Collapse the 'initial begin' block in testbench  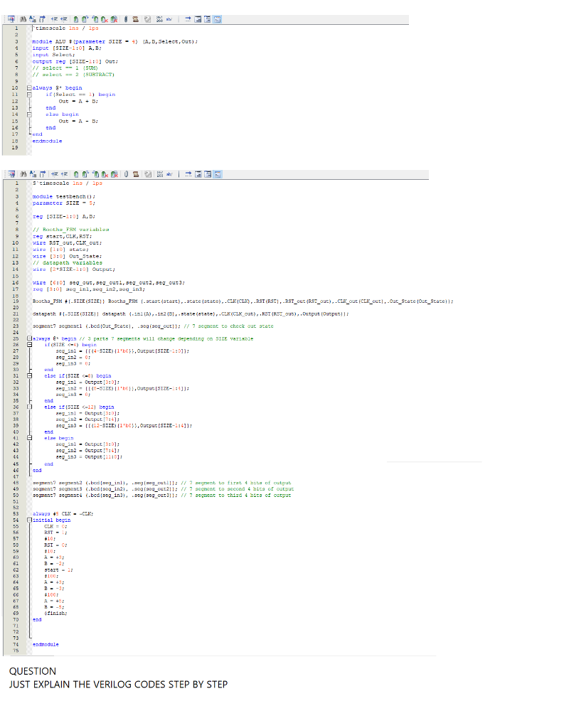[x=30, y=520]
